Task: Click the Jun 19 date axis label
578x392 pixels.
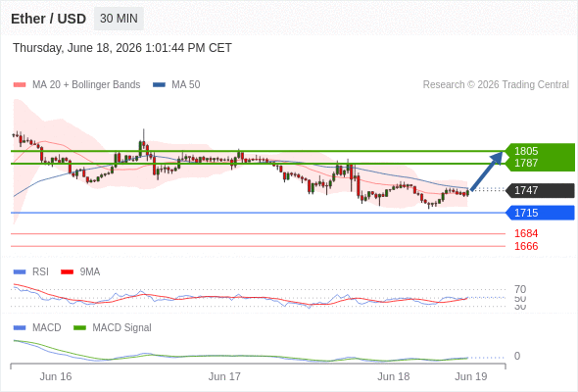Action: [x=471, y=376]
